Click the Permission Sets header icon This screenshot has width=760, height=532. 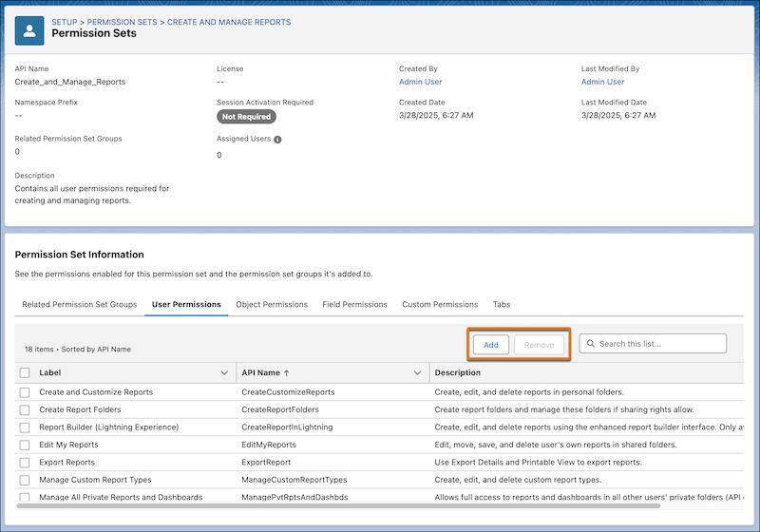coord(29,29)
